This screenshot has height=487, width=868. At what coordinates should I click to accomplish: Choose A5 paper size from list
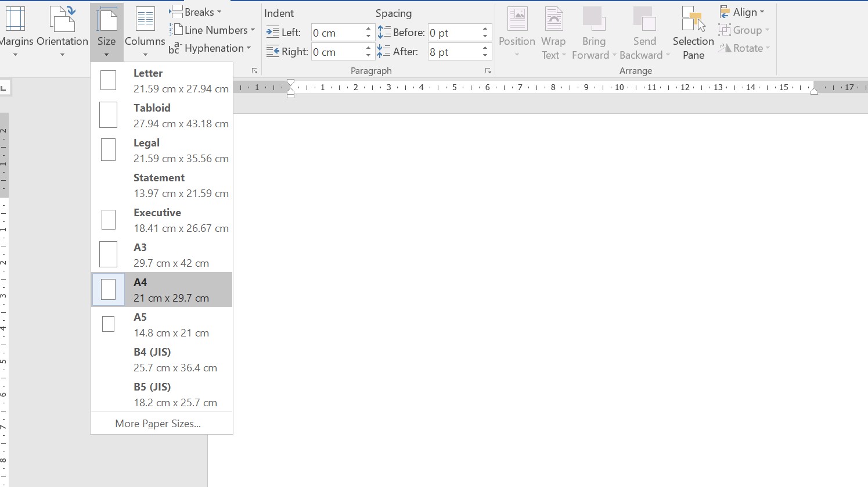(x=162, y=324)
